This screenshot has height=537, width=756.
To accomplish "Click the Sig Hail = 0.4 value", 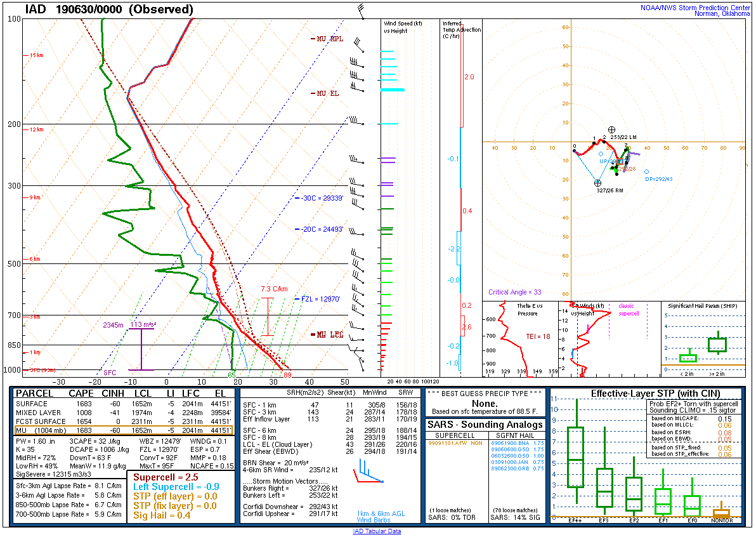I will click(x=162, y=515).
